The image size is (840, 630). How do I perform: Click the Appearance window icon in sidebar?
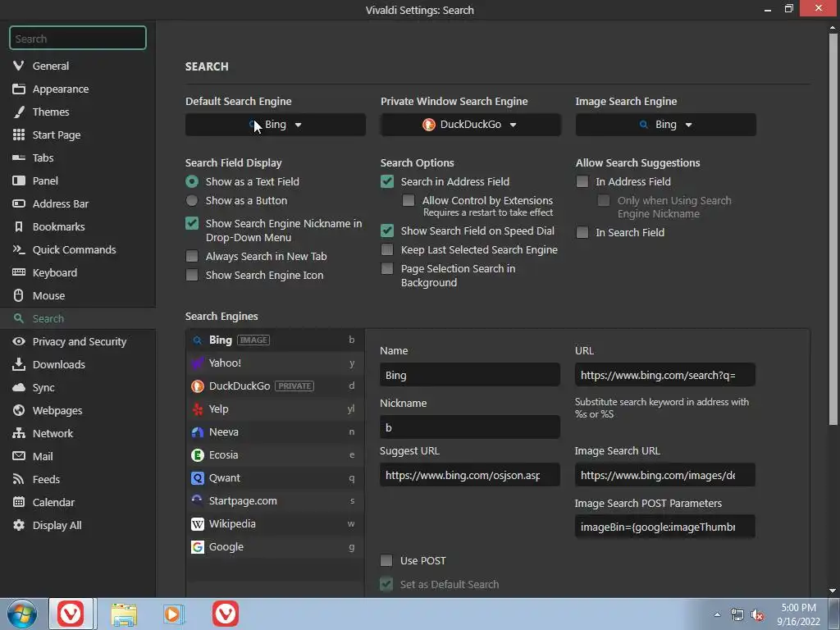tap(19, 89)
